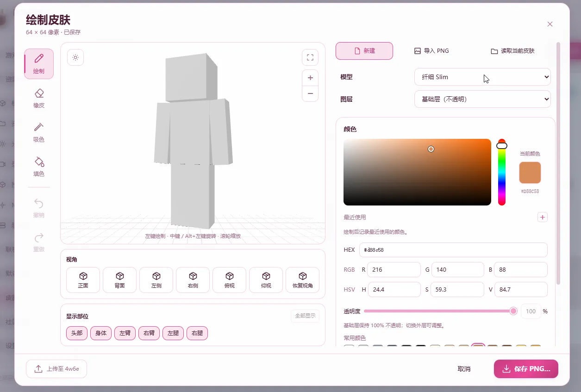
Task: Select the 橡皮 eraser tool
Action: coord(39,98)
